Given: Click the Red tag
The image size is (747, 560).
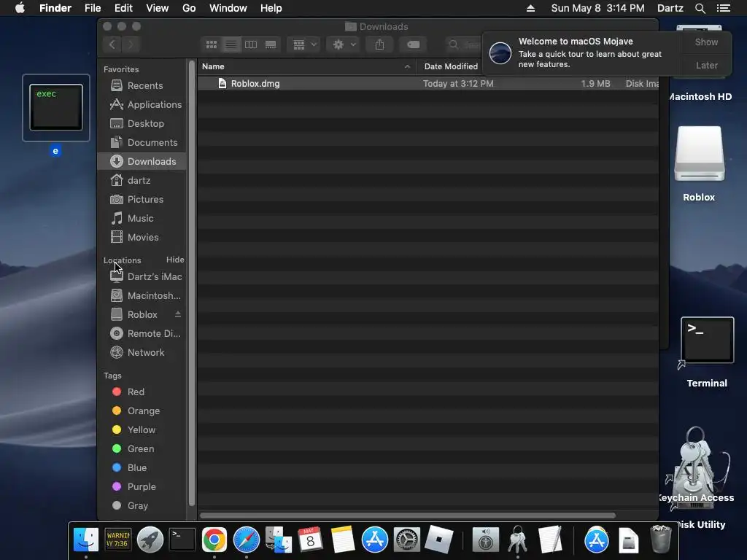Looking at the screenshot, I should pos(142,392).
